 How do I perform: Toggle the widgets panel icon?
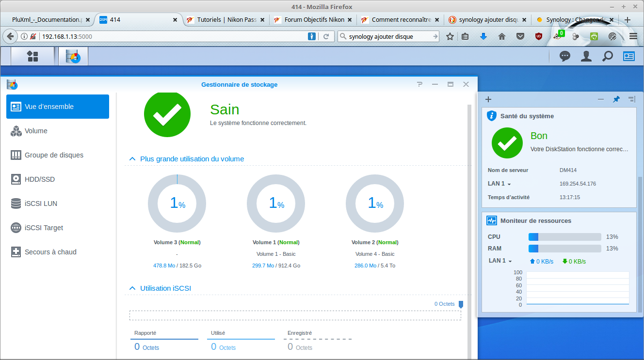[629, 56]
